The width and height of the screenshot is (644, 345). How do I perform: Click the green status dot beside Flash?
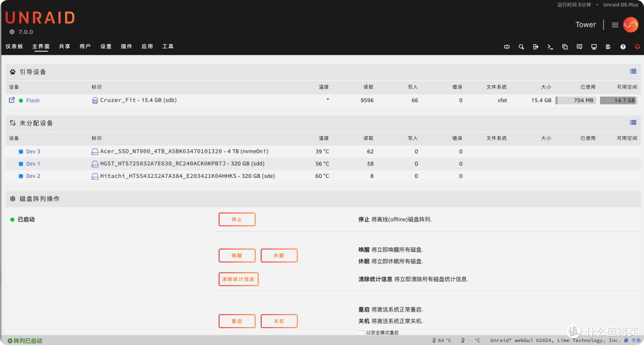21,100
